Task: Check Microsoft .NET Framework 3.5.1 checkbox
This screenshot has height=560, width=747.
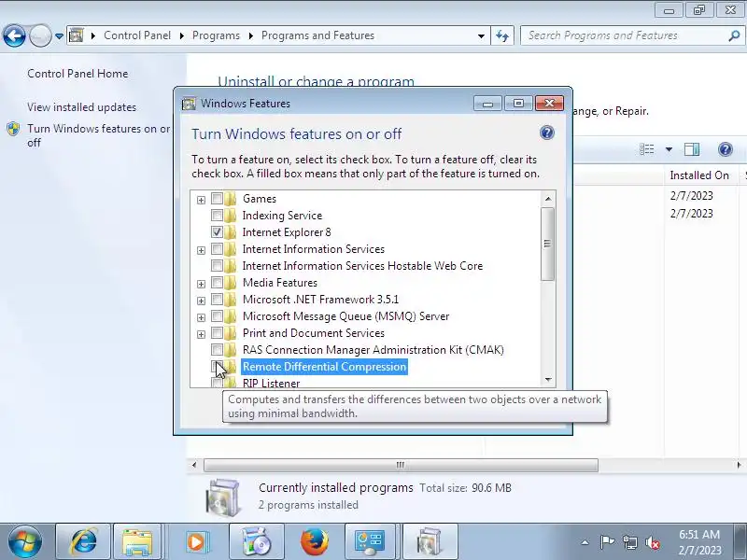Action: [217, 299]
